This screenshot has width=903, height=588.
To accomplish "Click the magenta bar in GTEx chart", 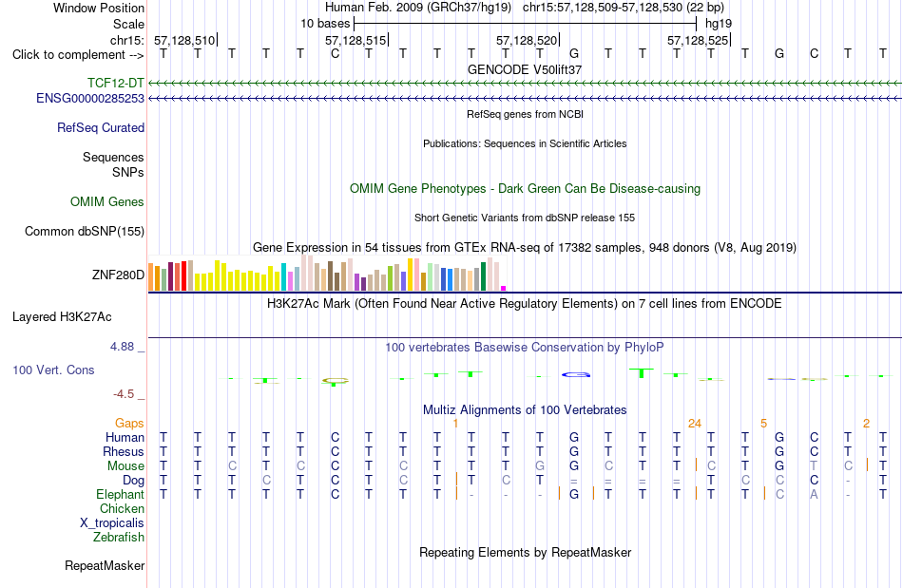I will coord(503,288).
